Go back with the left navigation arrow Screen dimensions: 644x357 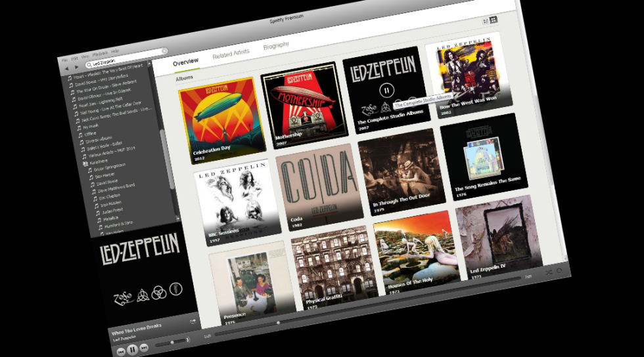point(67,68)
